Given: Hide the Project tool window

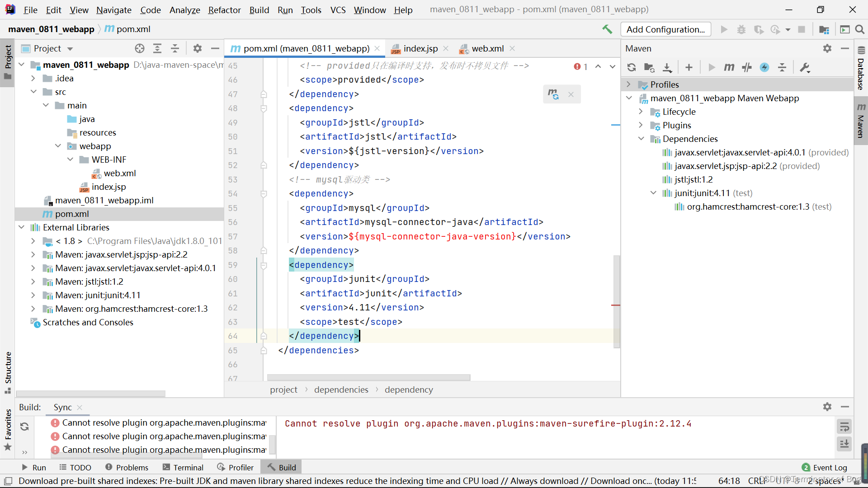Looking at the screenshot, I should tap(215, 48).
